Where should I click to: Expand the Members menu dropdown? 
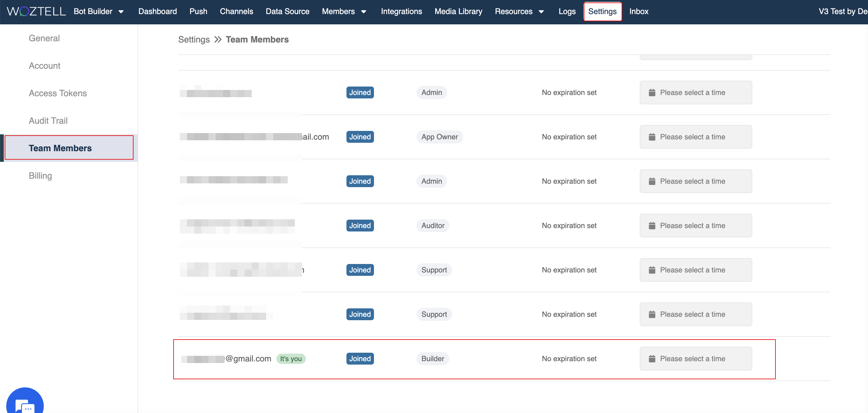[x=364, y=12]
